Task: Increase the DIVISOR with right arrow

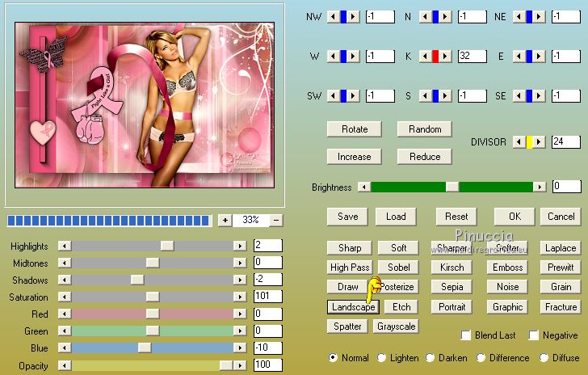Action: tap(539, 142)
